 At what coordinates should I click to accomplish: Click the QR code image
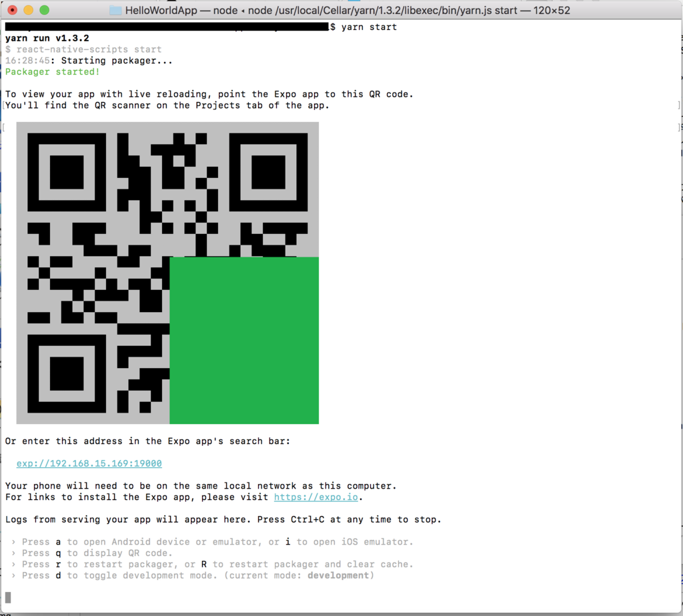[167, 273]
